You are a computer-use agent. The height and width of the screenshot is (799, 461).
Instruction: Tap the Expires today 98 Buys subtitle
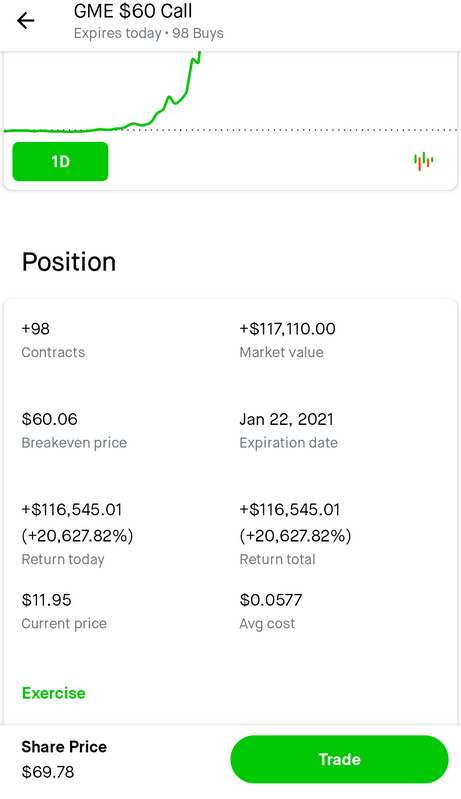[149, 33]
